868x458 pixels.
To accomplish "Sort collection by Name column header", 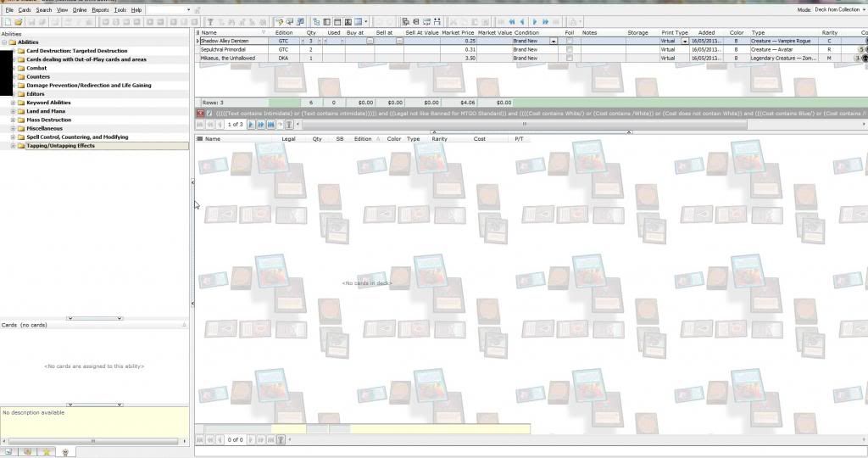I will [x=209, y=33].
